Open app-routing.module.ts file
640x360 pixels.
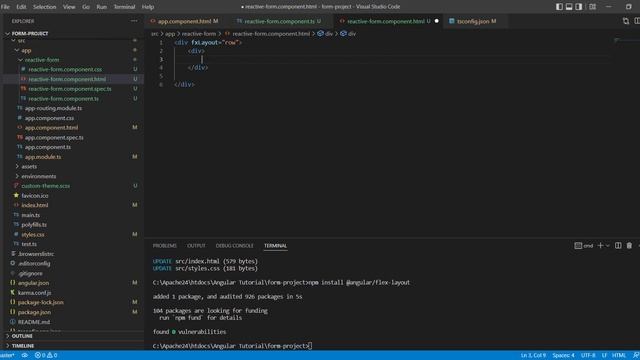[53, 109]
